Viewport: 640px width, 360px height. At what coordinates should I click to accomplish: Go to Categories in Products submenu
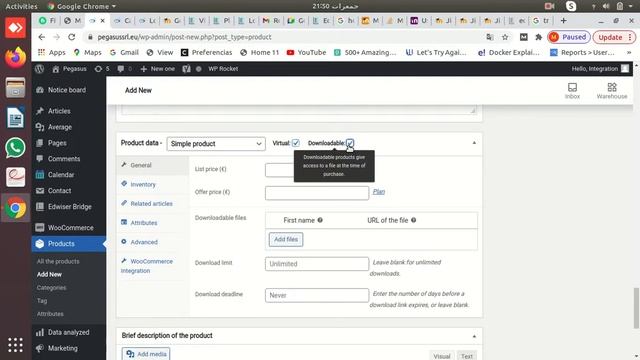click(x=51, y=288)
